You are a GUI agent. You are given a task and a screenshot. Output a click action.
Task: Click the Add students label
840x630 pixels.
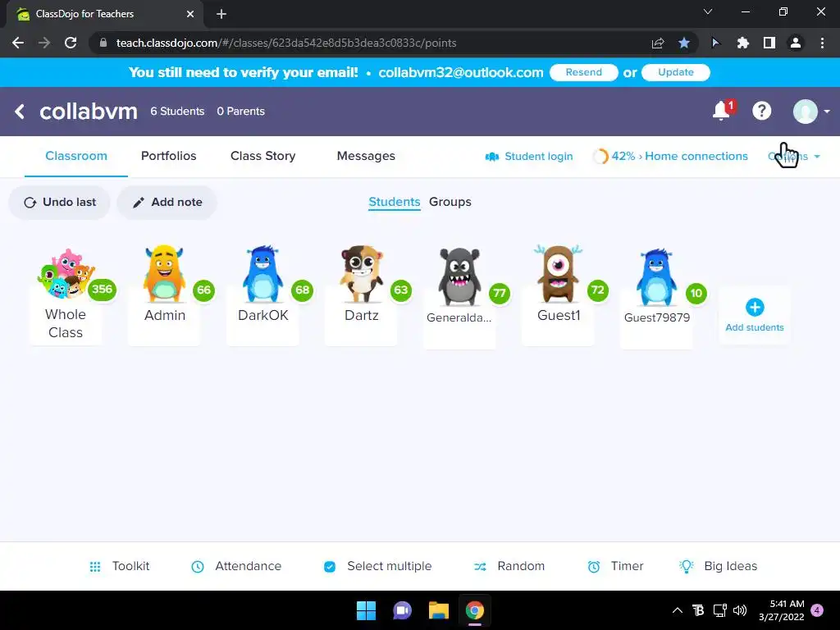755,327
